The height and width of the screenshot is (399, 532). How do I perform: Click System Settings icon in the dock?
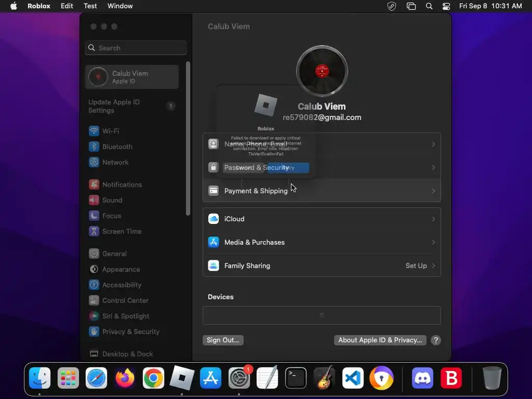click(239, 378)
